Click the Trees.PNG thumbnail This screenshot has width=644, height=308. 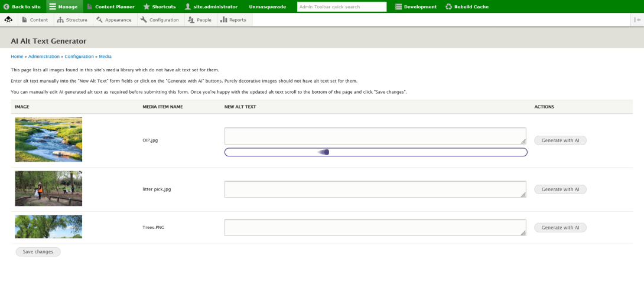[x=48, y=227]
